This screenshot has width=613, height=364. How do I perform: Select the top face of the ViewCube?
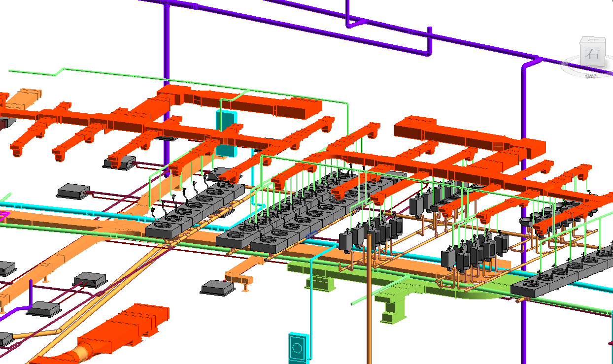coord(593,40)
